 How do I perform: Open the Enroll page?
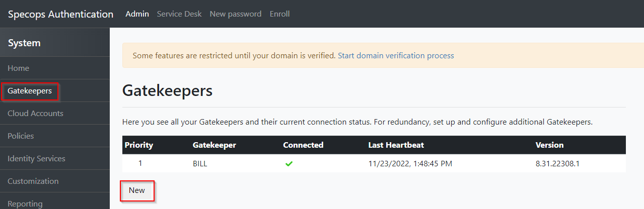click(279, 14)
